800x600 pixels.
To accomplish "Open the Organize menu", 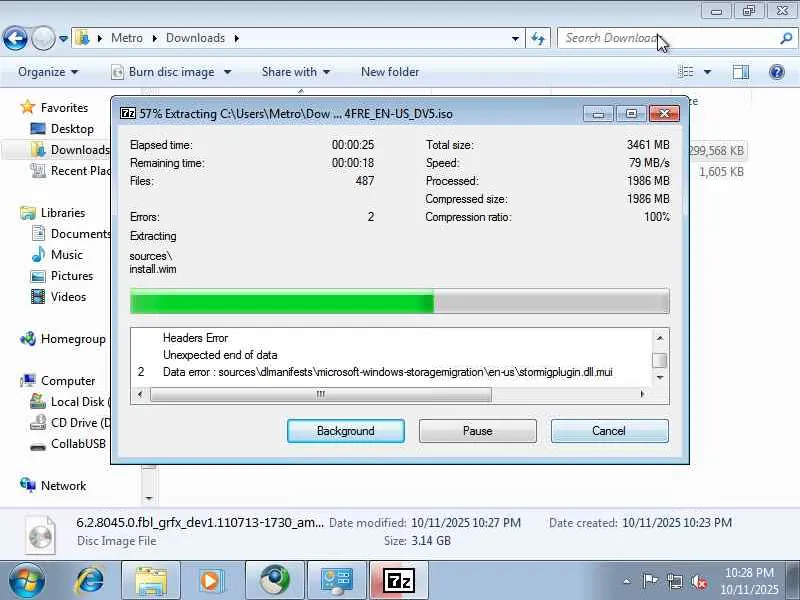I will (48, 72).
